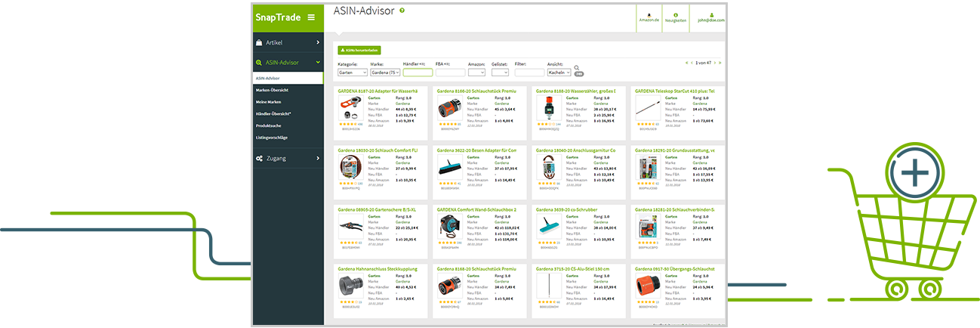Open the Amazon filter dropdown

pyautogui.click(x=477, y=73)
